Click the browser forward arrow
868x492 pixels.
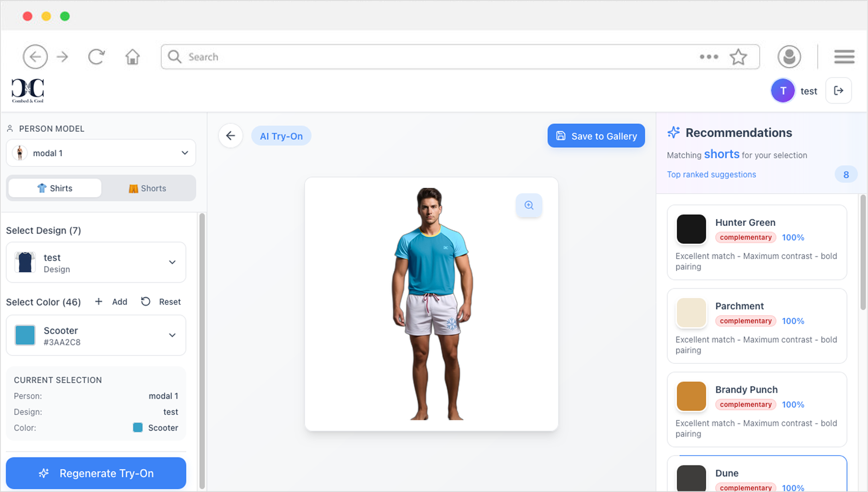click(62, 57)
